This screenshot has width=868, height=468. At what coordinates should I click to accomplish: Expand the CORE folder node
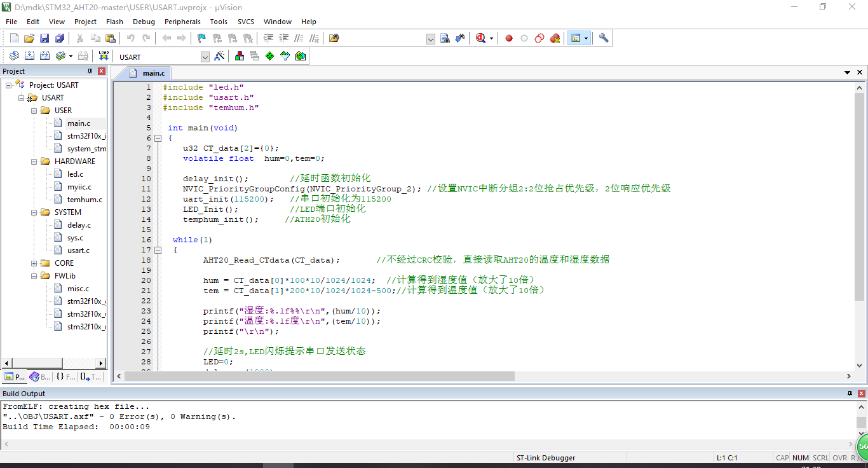[34, 263]
